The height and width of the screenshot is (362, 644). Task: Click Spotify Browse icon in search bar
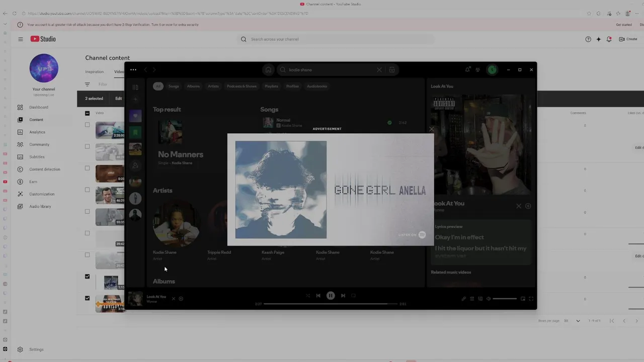(x=392, y=70)
